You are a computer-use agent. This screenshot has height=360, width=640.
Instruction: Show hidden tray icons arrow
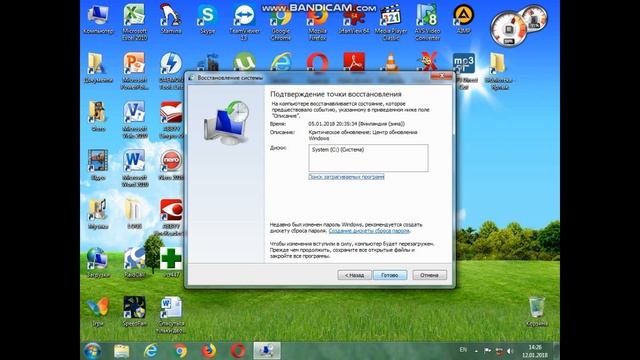coord(476,351)
